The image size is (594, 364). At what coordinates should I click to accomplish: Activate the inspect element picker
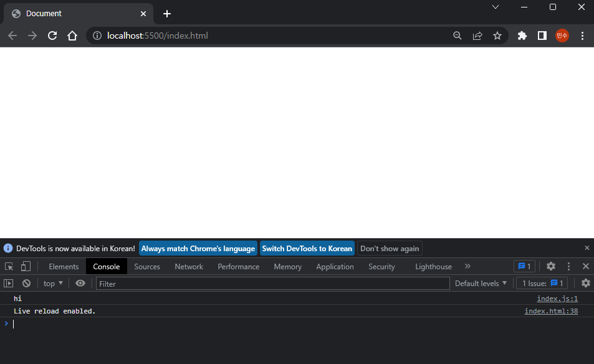tap(9, 266)
